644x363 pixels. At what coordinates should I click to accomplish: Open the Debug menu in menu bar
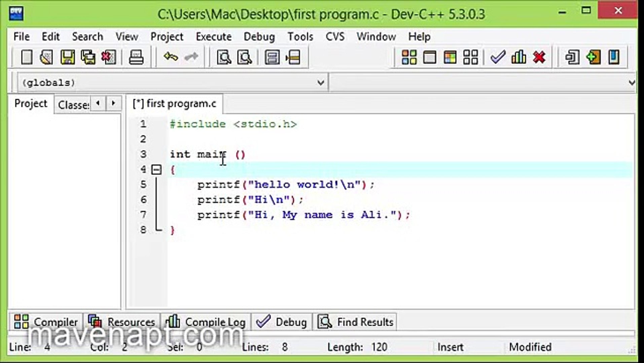[x=259, y=36]
